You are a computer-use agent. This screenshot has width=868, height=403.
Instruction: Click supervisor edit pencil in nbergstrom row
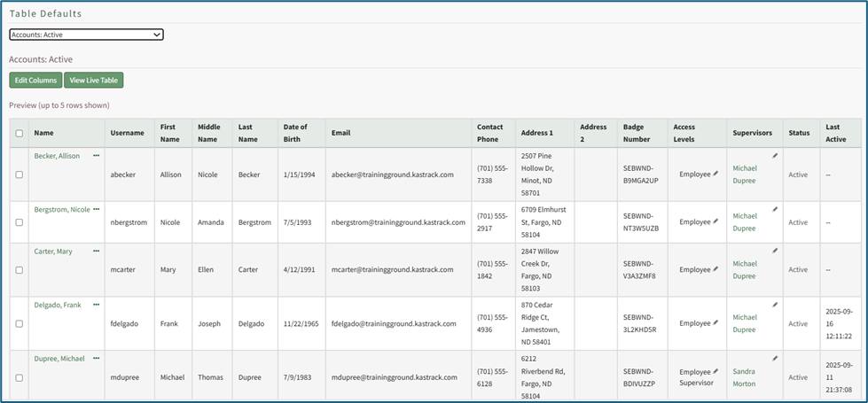[774, 210]
